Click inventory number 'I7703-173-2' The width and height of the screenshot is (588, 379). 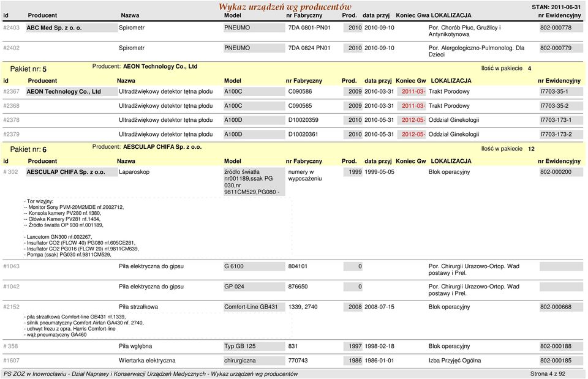tap(561, 134)
